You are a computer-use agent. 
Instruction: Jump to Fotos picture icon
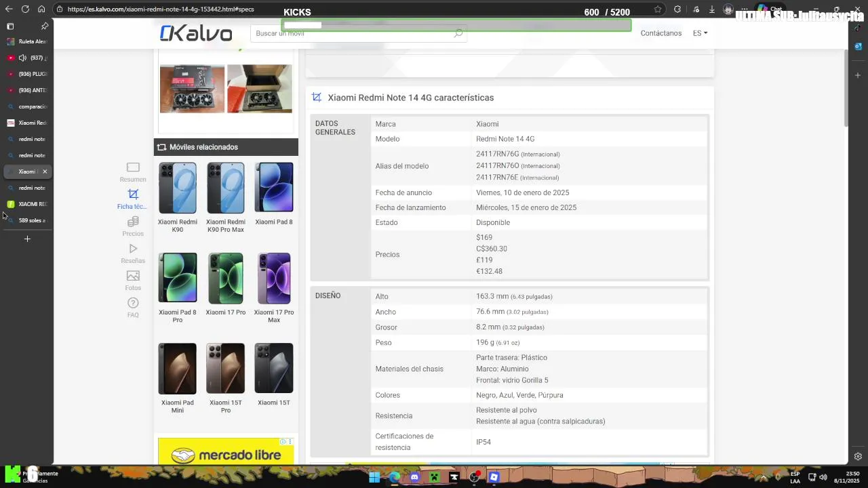(133, 276)
